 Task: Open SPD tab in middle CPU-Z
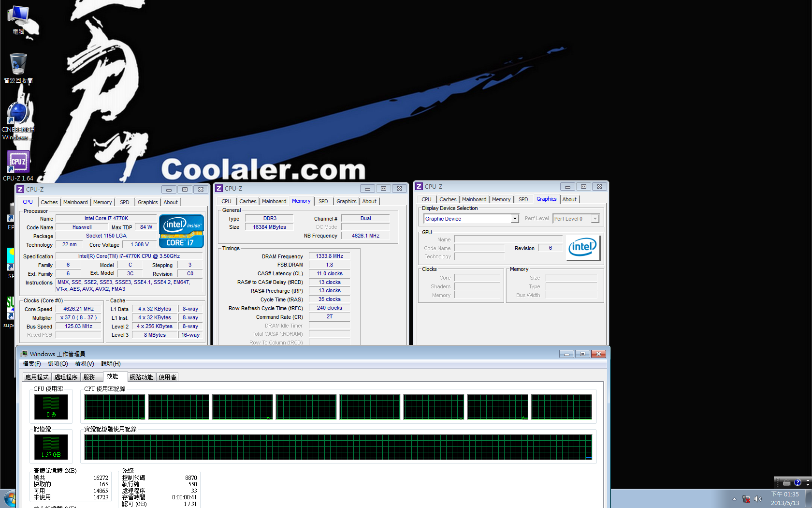point(323,201)
